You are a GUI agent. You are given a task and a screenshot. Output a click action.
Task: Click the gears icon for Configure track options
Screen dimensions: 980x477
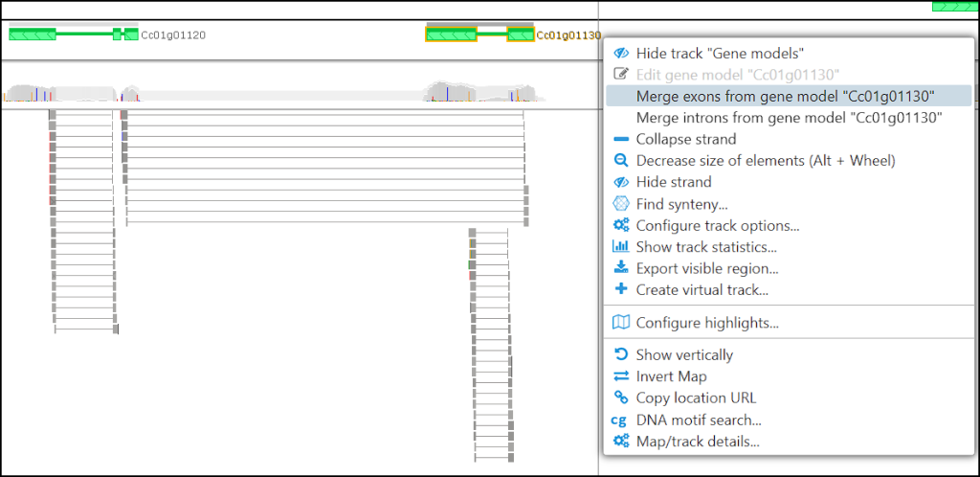click(620, 226)
